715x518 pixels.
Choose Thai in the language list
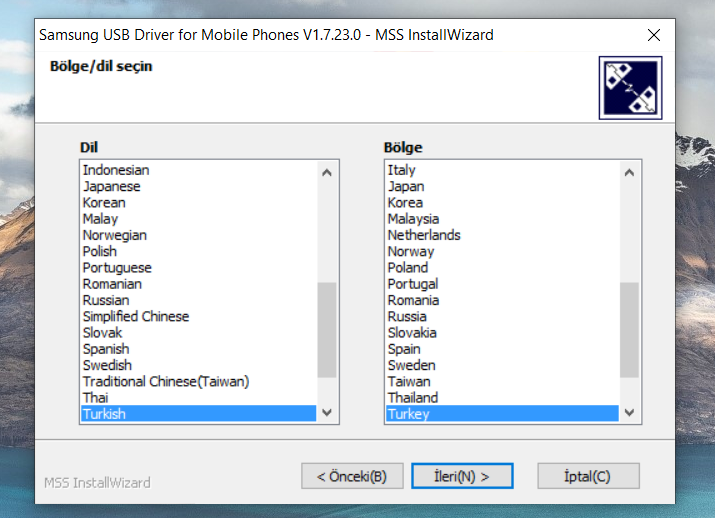(199, 398)
